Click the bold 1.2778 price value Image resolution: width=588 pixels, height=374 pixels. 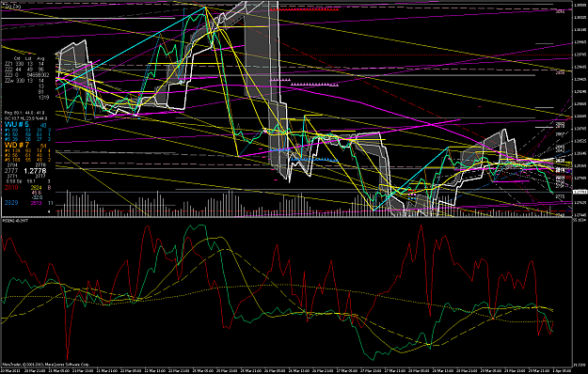pos(35,171)
